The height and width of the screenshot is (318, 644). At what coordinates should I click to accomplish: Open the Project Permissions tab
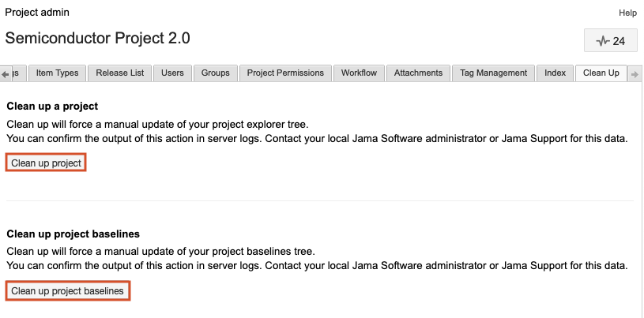point(285,73)
